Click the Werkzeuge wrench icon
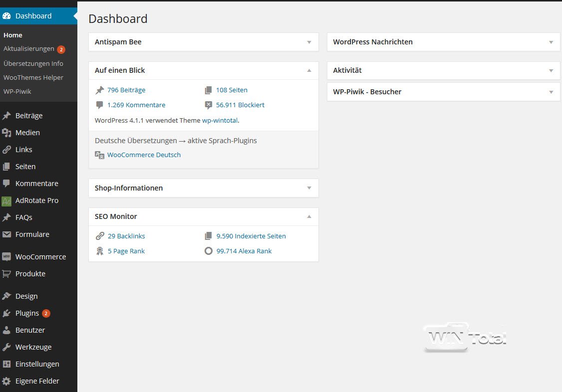The image size is (562, 392). pos(6,347)
